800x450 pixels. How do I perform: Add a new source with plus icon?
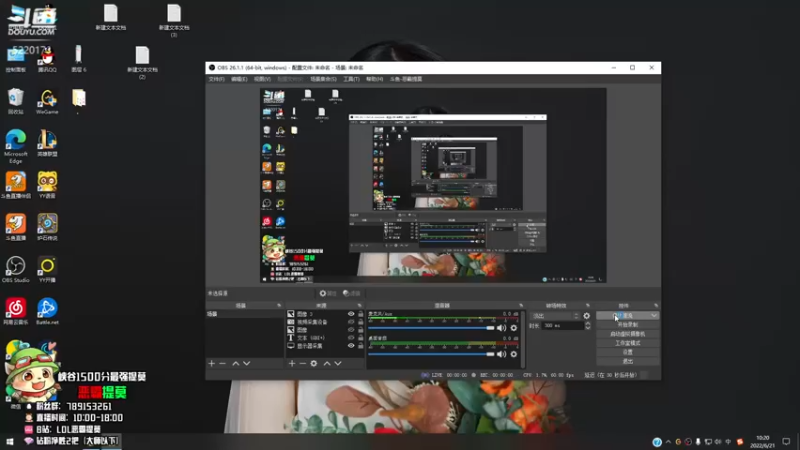292,363
